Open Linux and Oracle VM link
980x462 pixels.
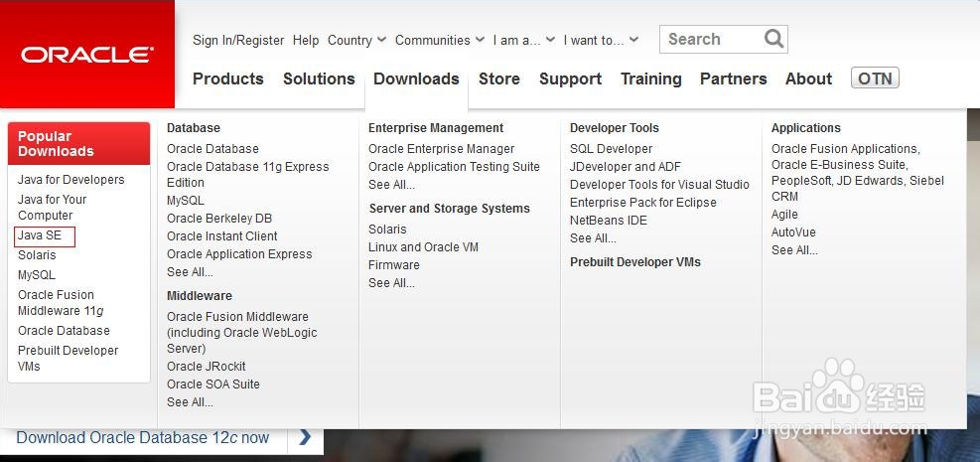click(423, 247)
